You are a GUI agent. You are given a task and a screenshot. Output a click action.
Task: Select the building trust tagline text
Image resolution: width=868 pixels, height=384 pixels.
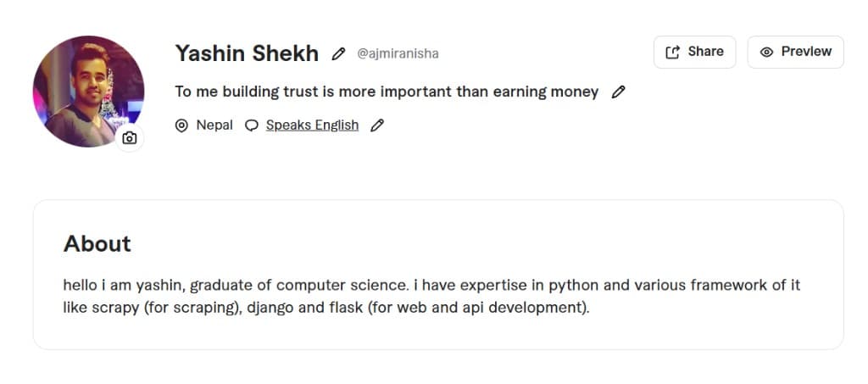[x=387, y=92]
